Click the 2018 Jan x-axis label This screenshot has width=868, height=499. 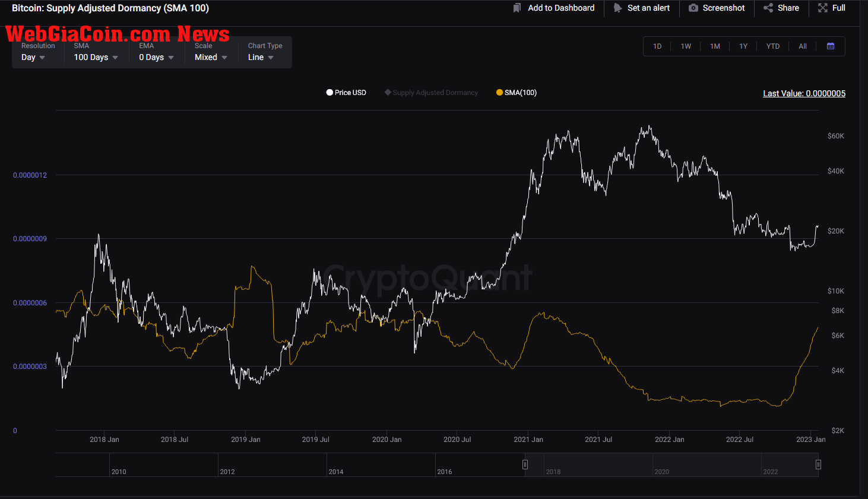104,440
